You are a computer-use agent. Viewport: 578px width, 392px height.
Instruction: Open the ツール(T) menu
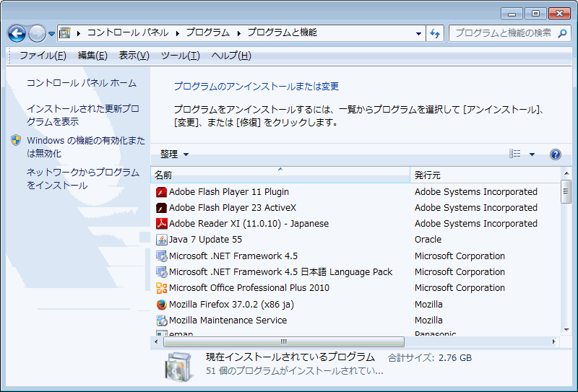coord(180,56)
